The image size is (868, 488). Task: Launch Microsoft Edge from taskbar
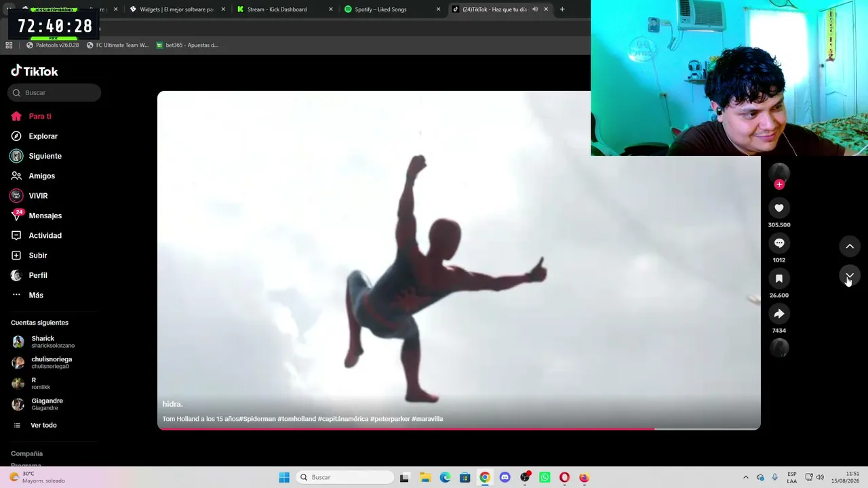coord(445,477)
